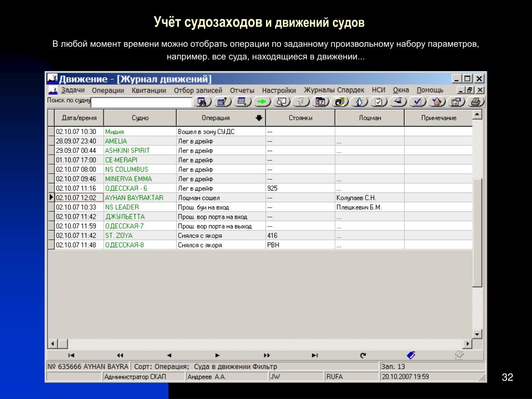532x399 pixels.
Task: Go to the previous record arrow
Action: click(x=169, y=355)
